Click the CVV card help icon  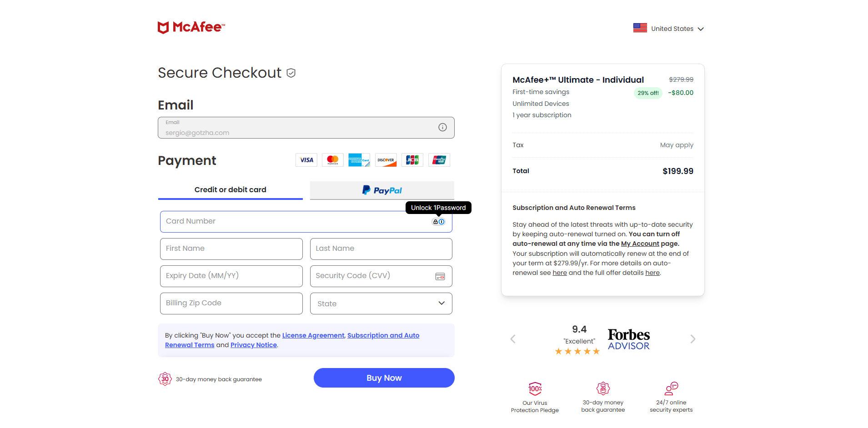(x=440, y=276)
